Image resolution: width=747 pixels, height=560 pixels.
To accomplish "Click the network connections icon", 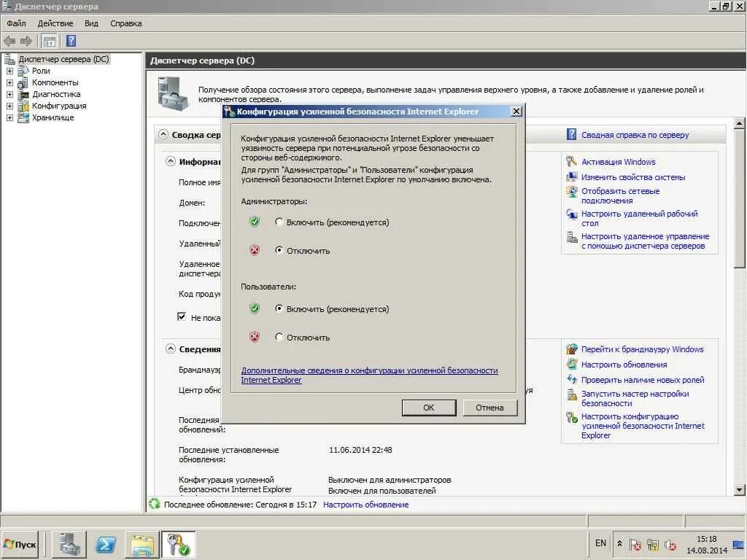I will point(571,192).
